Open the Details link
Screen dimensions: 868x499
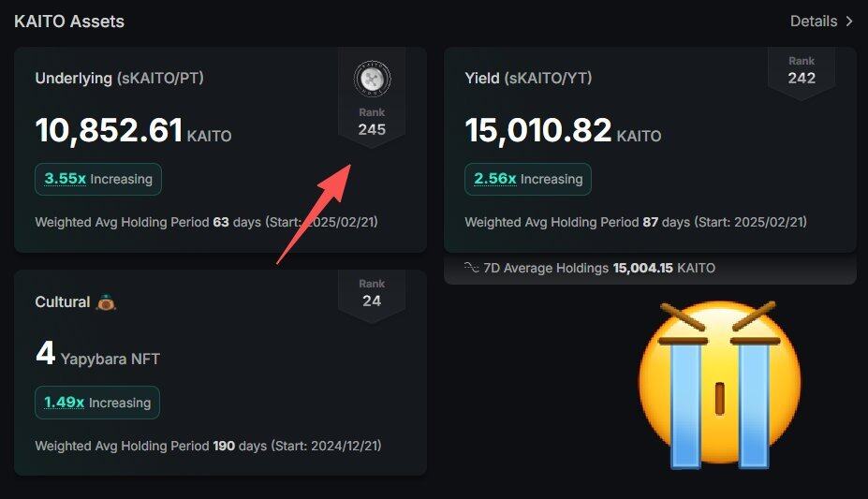pyautogui.click(x=814, y=21)
